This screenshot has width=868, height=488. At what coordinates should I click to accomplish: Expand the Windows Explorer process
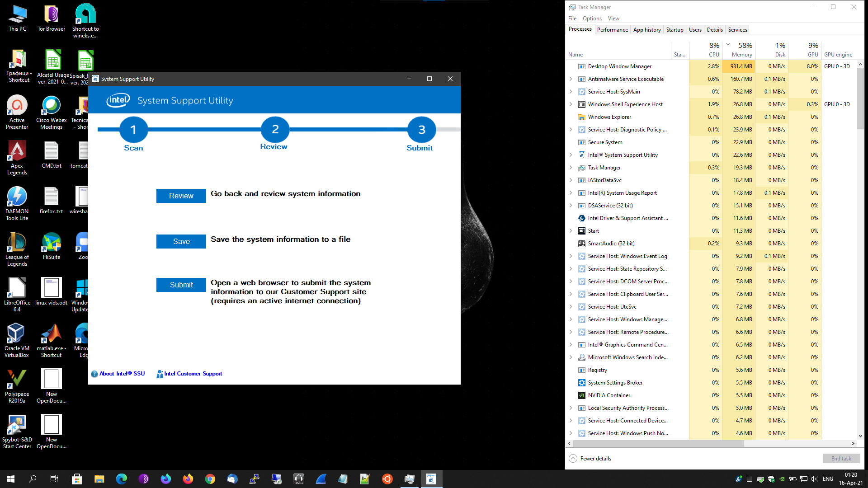coord(571,117)
